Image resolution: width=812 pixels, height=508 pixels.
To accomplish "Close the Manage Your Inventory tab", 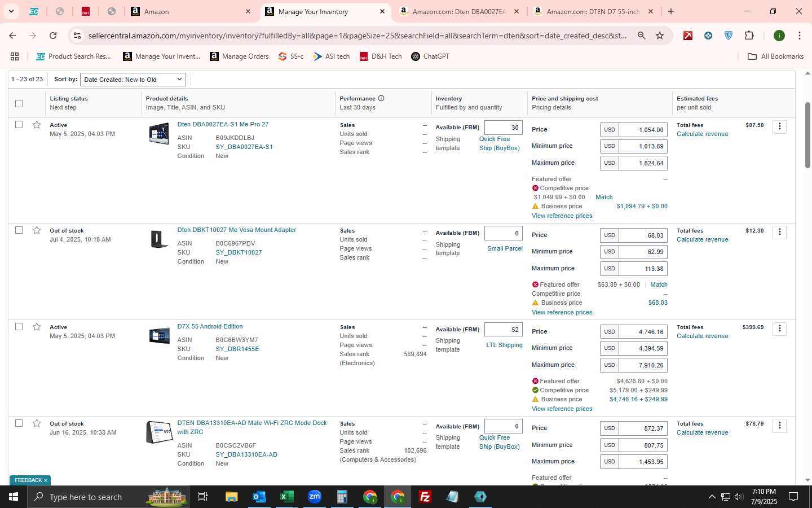I will point(382,11).
